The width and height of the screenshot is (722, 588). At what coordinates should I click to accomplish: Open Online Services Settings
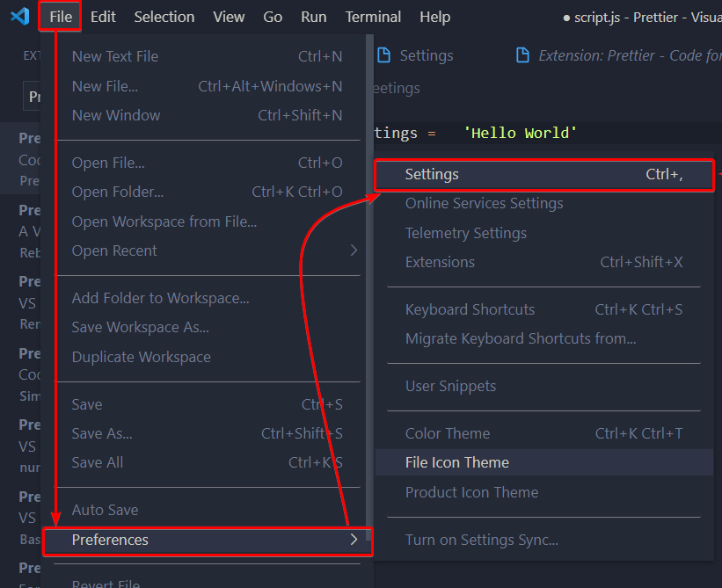click(544, 203)
